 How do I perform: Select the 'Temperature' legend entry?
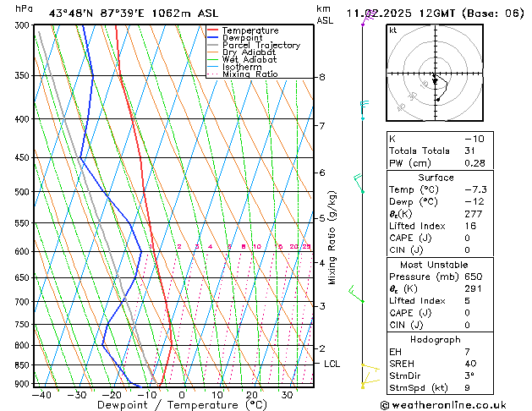click(x=250, y=30)
